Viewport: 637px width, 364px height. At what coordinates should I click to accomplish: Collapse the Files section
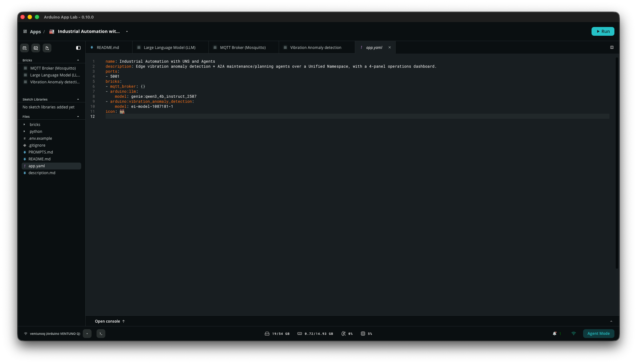coord(78,116)
